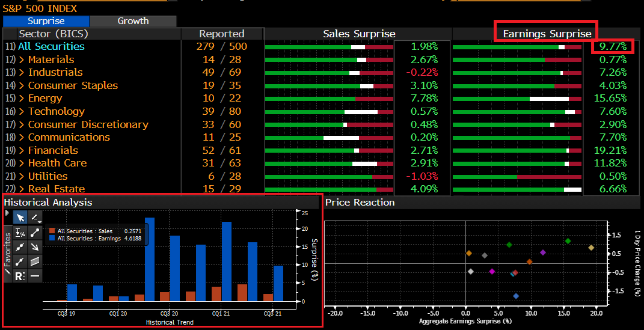644x330 pixels.
Task: Pick the parallelogram channel tool
Action: pos(35,261)
